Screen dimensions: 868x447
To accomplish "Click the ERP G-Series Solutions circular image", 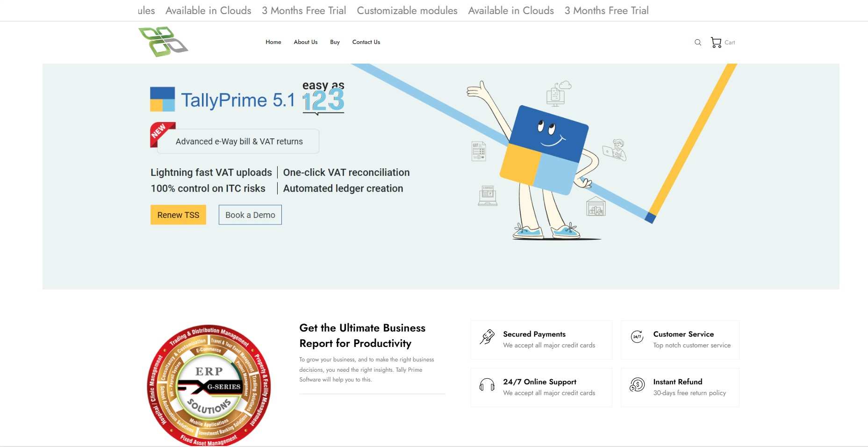I will [x=209, y=385].
